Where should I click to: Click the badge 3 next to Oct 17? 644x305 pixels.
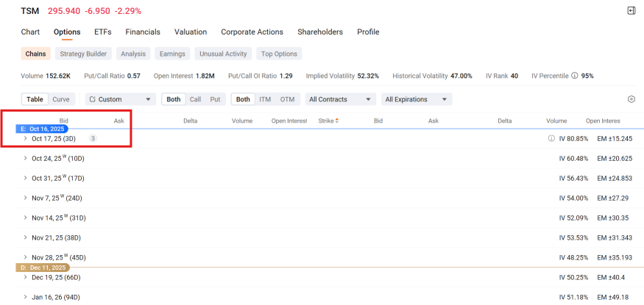93,138
